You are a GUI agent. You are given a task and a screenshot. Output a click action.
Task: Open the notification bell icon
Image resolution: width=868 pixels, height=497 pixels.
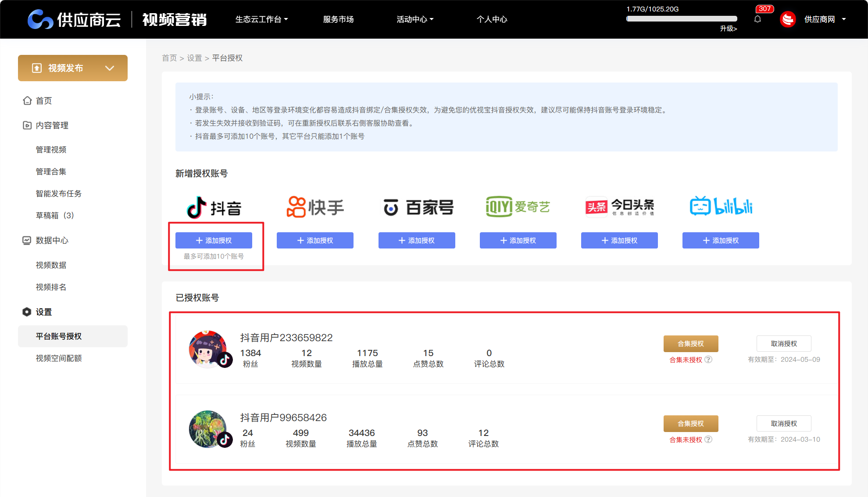coord(757,19)
